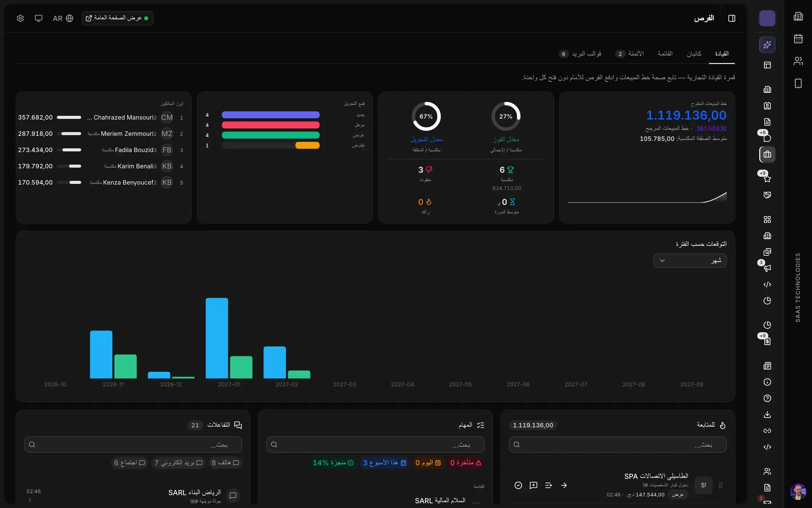Open arrow for الطاسيلي الاتصالات SPA deal

tap(564, 485)
